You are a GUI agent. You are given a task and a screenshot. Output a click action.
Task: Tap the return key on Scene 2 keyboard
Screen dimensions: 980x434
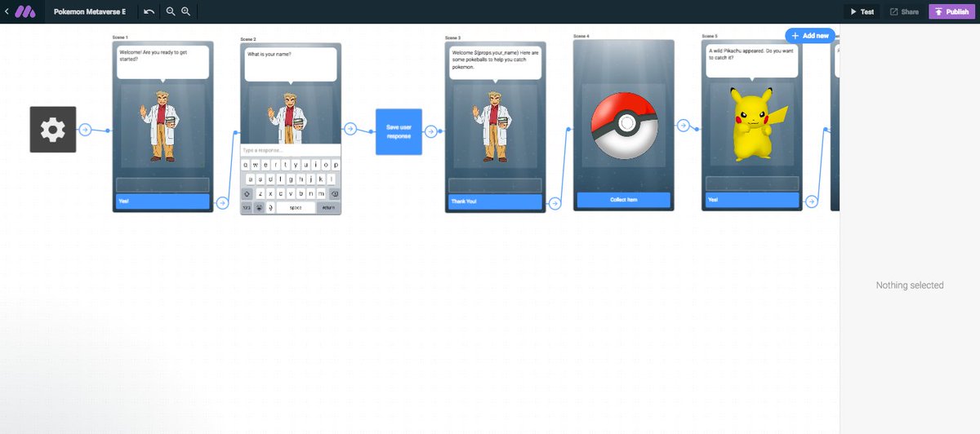[328, 207]
